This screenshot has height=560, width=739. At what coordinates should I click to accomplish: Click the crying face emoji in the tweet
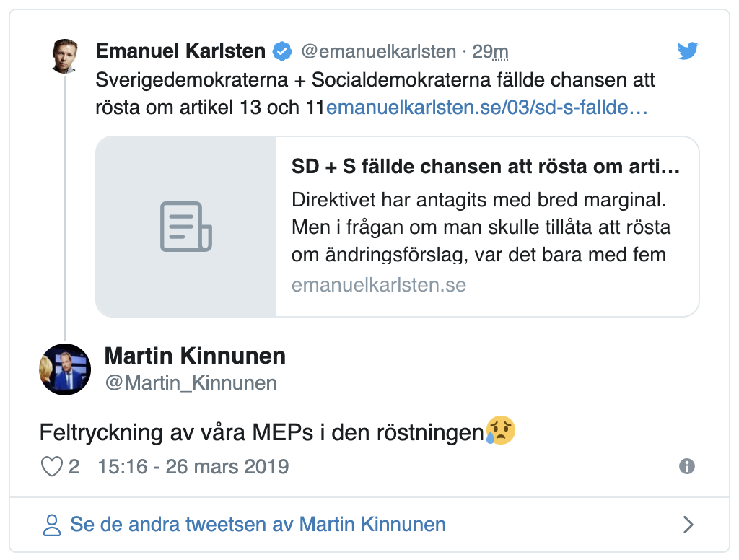[501, 430]
